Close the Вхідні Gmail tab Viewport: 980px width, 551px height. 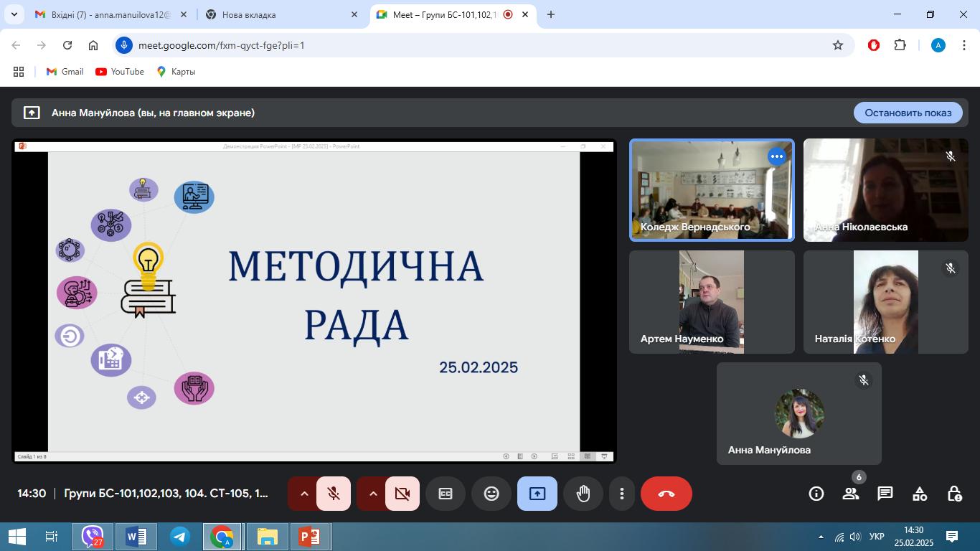click(184, 14)
